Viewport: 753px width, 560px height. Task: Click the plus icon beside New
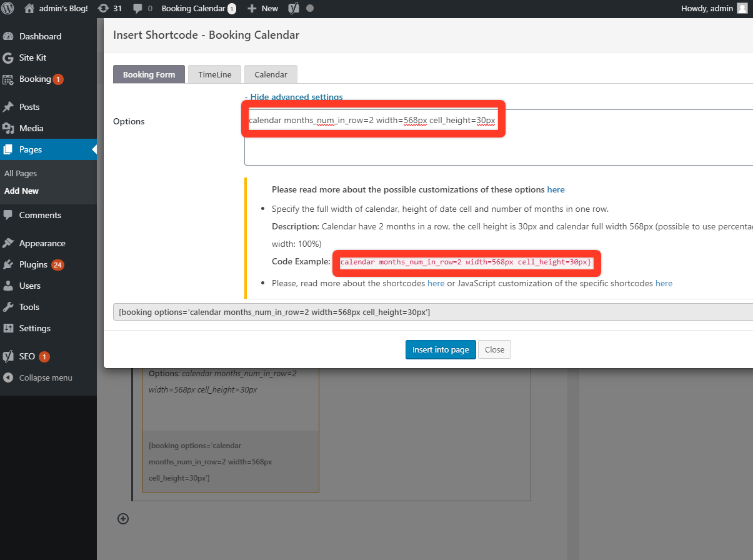click(x=252, y=9)
